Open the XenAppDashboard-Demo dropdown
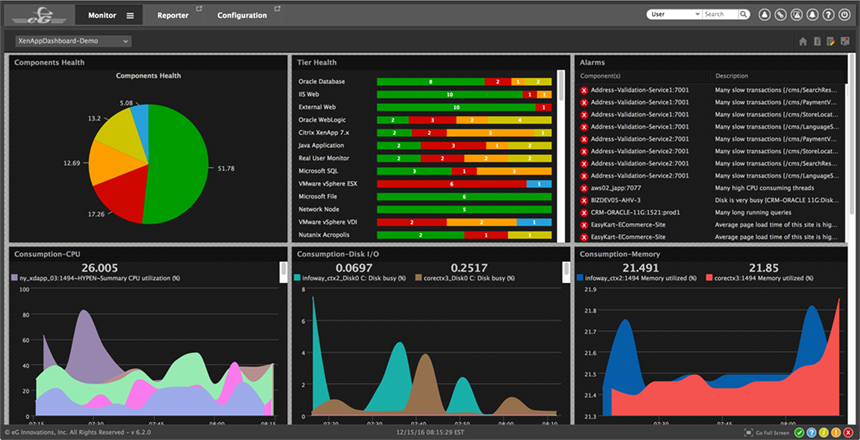 [73, 41]
